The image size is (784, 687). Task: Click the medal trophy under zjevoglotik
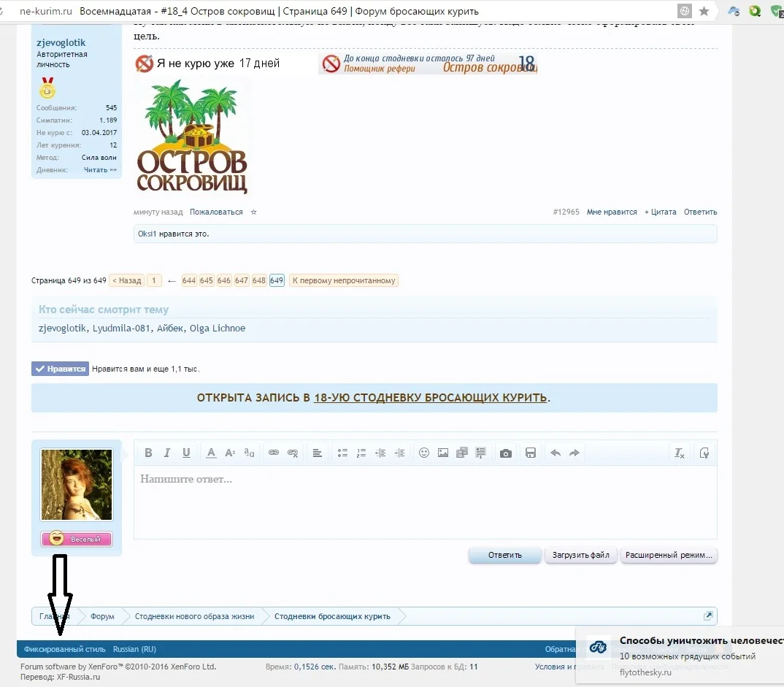(x=47, y=88)
